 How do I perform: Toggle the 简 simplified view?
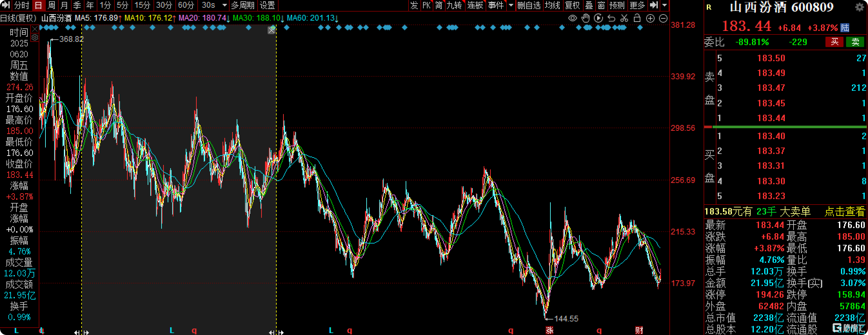439,5
